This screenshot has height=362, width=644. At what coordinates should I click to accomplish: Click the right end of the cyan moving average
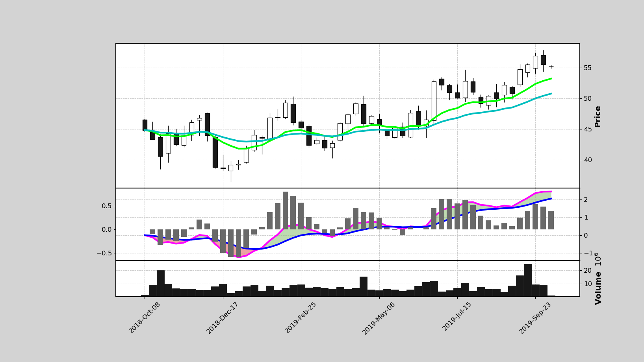point(551,94)
